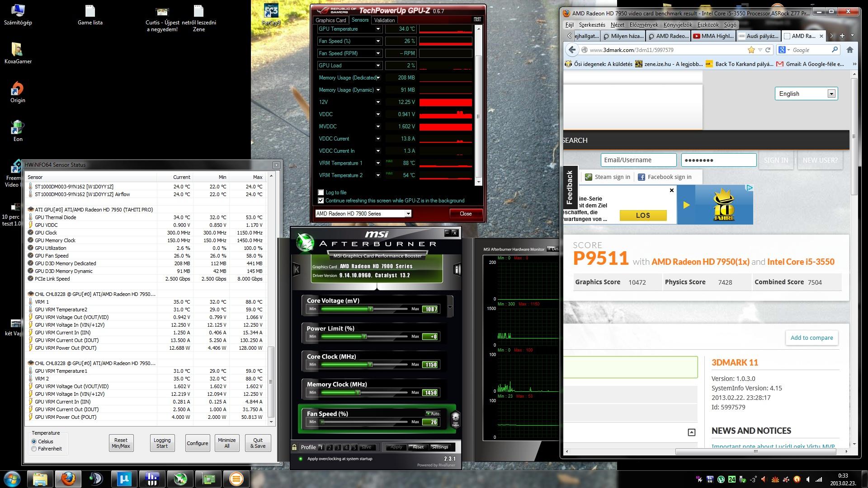Screen dimensions: 868x488
Task: Open the Fájl menu in Firefox
Action: (570, 25)
